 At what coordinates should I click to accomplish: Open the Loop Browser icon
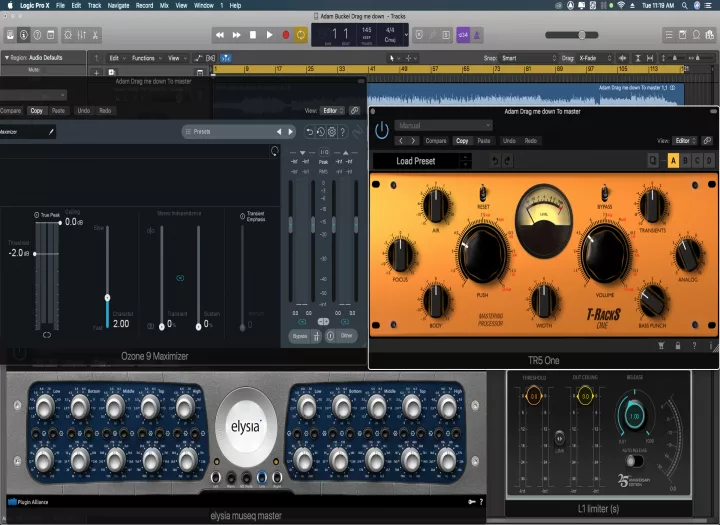pos(697,35)
